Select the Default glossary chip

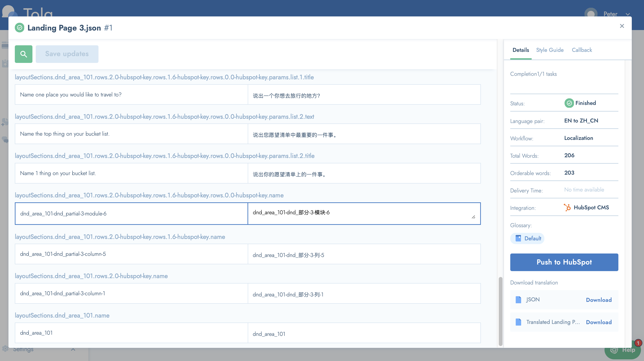(527, 238)
